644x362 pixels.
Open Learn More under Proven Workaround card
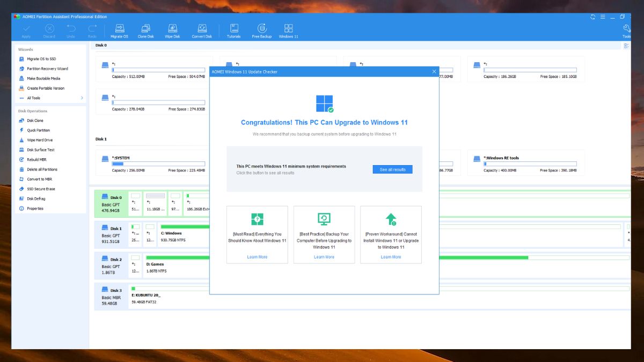click(x=391, y=257)
